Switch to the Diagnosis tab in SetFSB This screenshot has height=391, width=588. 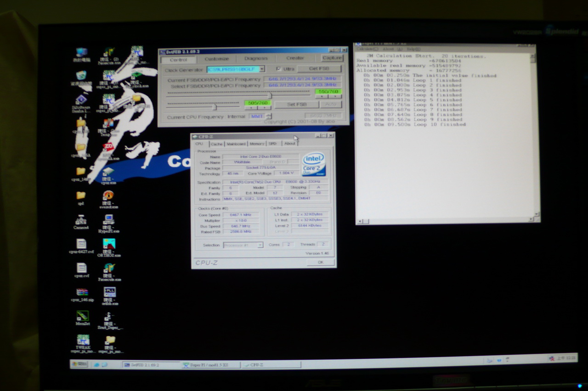[x=255, y=58]
